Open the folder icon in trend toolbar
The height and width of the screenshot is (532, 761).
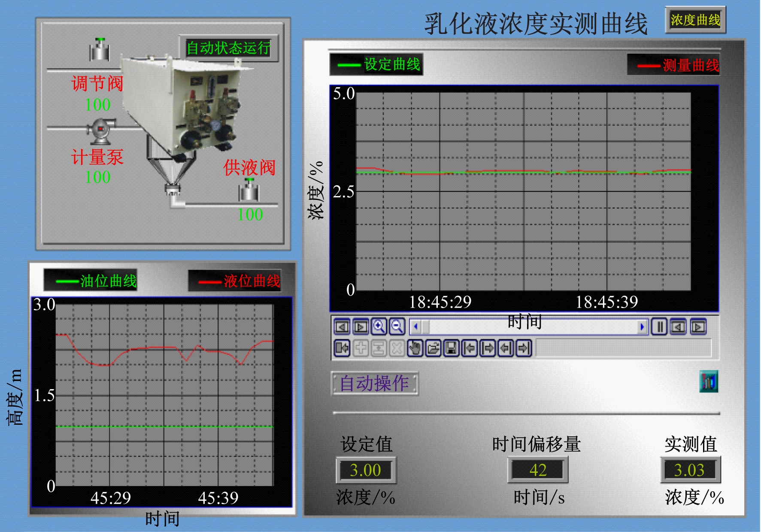pyautogui.click(x=433, y=348)
